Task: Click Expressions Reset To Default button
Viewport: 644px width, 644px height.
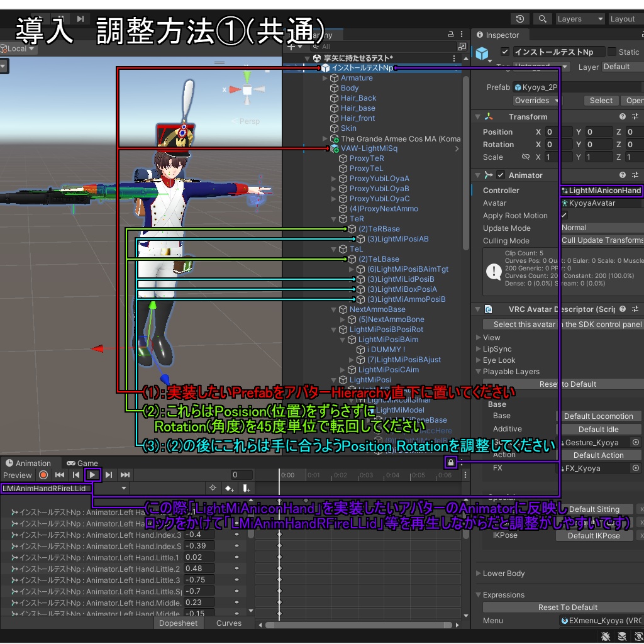Action: [x=564, y=607]
